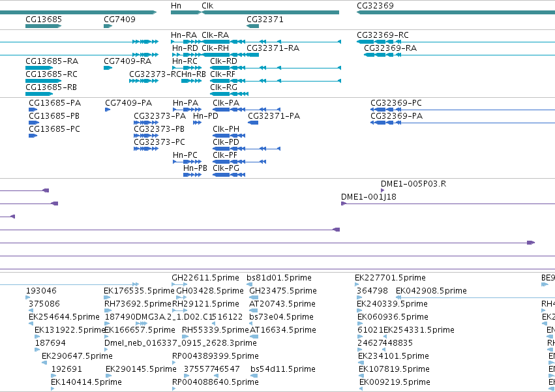
Task: Select the CG13685-RB transcript label
Action: (x=51, y=87)
